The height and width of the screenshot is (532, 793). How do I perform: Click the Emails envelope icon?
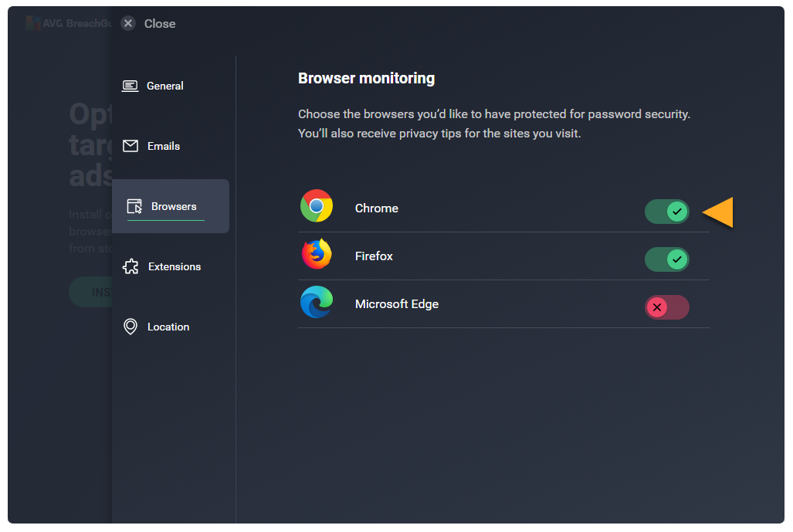[x=130, y=146]
